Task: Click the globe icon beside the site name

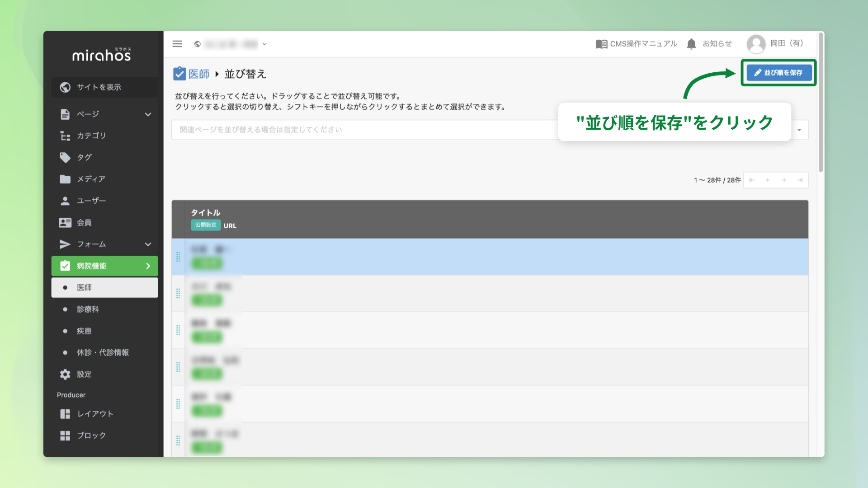Action: (x=198, y=44)
